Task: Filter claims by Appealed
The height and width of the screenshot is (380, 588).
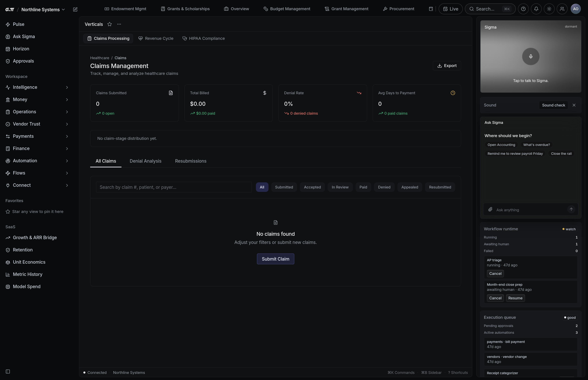Action: tap(410, 187)
